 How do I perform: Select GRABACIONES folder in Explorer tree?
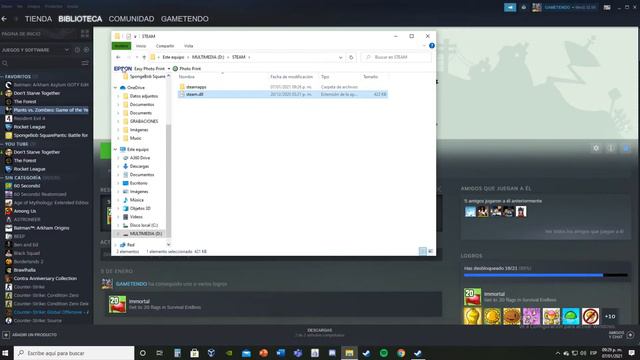(144, 121)
